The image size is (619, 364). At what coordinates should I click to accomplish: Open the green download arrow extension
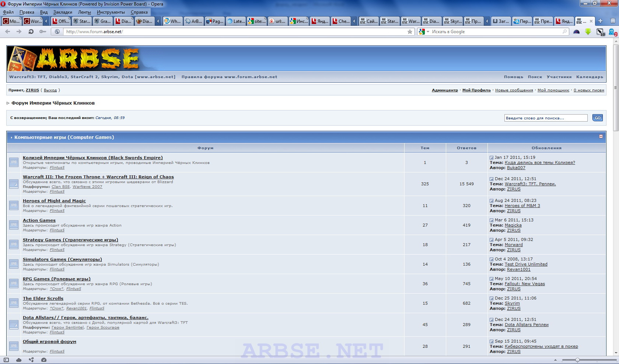pos(588,32)
